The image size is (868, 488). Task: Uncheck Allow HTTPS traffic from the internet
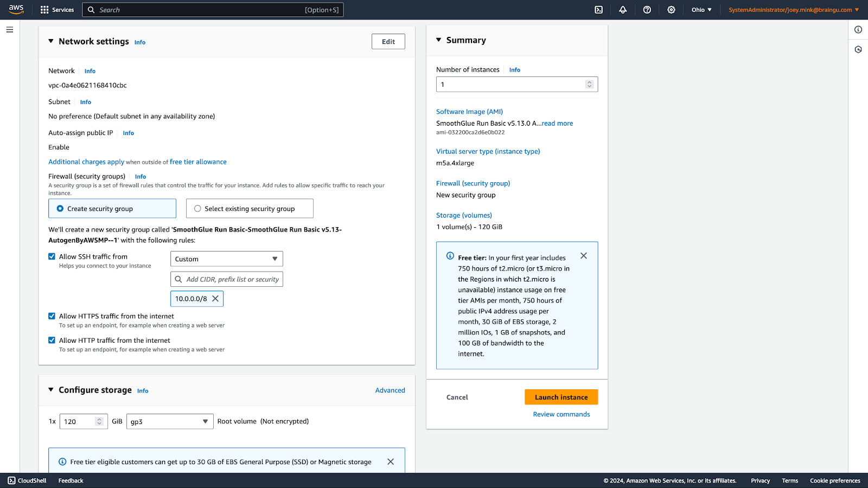(52, 316)
